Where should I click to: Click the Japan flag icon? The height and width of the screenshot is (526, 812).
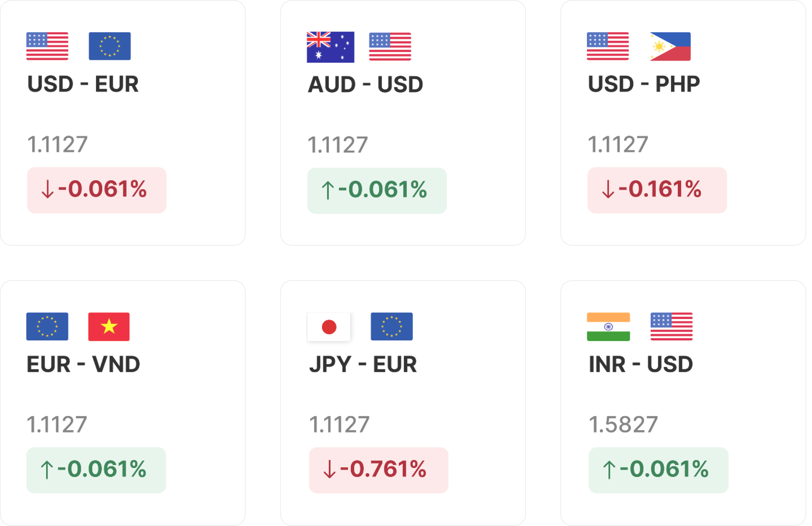329,327
